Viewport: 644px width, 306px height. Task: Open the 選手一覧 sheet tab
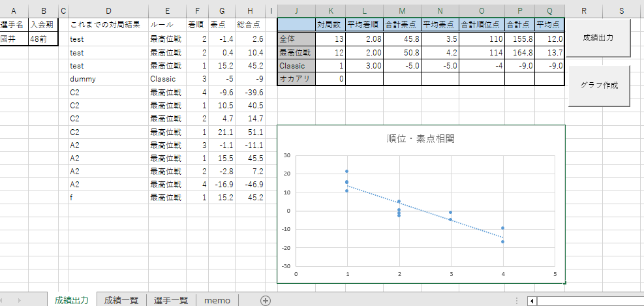(x=171, y=300)
